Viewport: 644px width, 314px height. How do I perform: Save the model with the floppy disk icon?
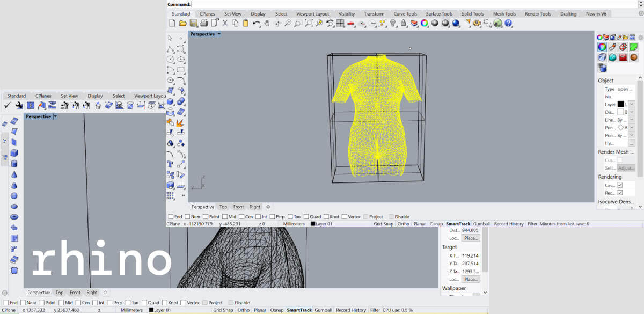click(x=194, y=23)
